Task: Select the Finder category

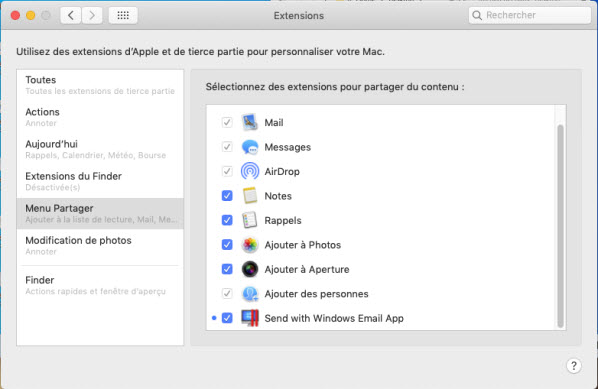Action: (x=100, y=285)
